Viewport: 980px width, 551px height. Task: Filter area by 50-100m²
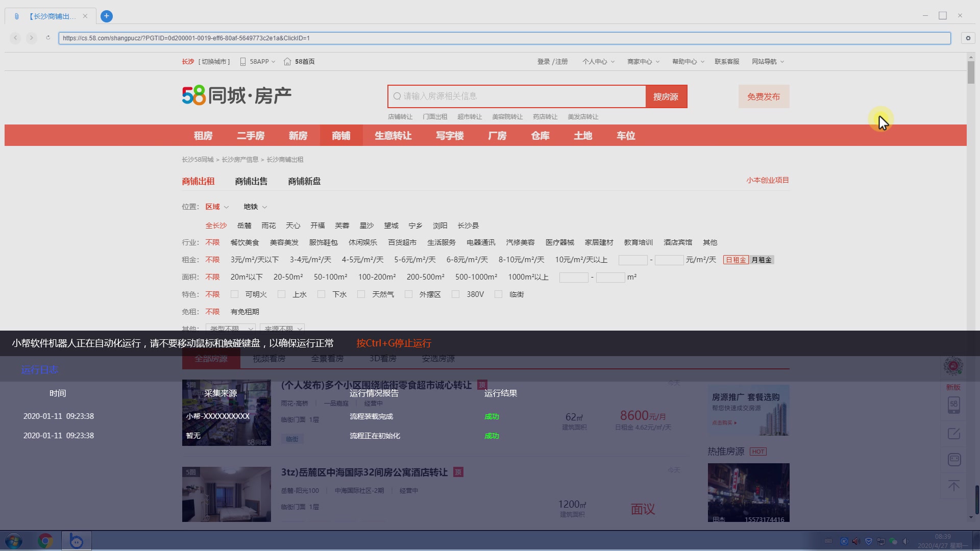click(x=330, y=277)
